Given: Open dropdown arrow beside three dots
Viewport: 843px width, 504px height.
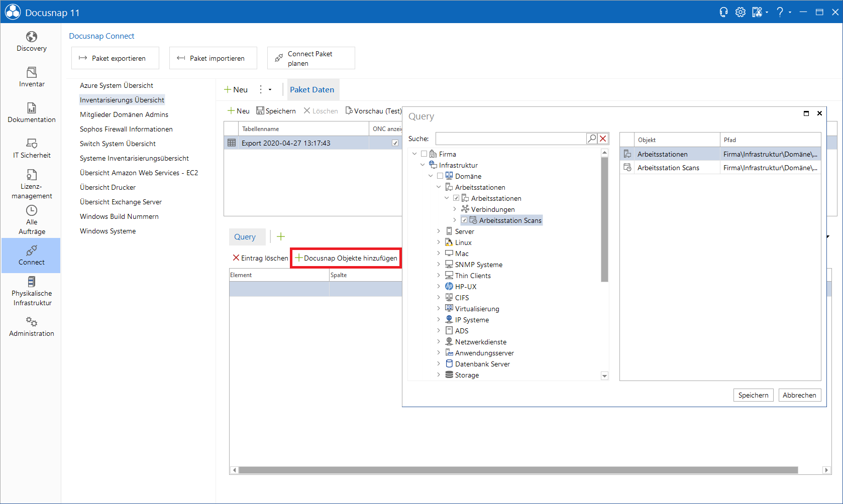Looking at the screenshot, I should tap(270, 90).
